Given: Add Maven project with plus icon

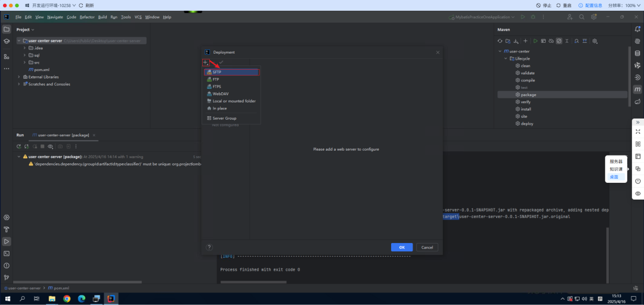Looking at the screenshot, I should click(x=525, y=41).
